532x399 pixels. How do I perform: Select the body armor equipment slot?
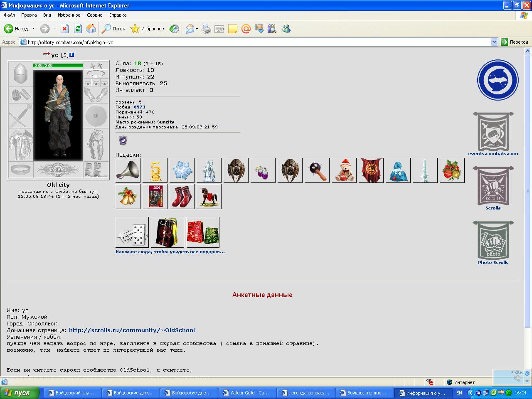click(20, 145)
